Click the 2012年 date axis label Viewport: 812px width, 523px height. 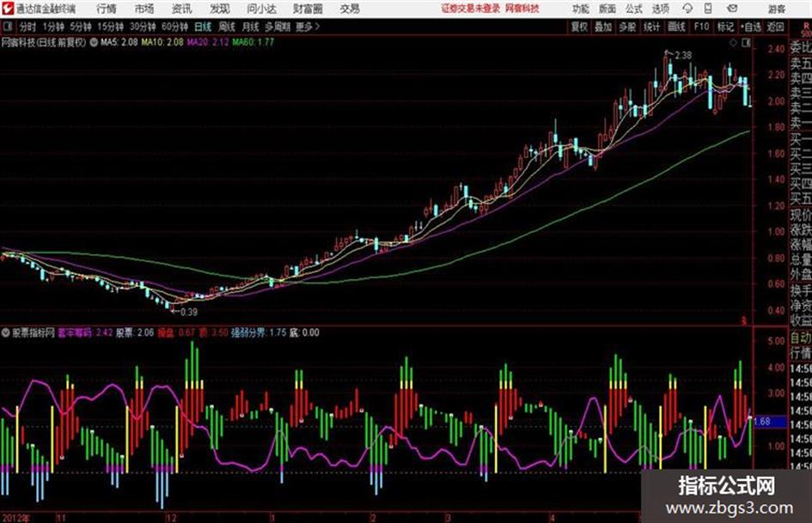pos(16,518)
